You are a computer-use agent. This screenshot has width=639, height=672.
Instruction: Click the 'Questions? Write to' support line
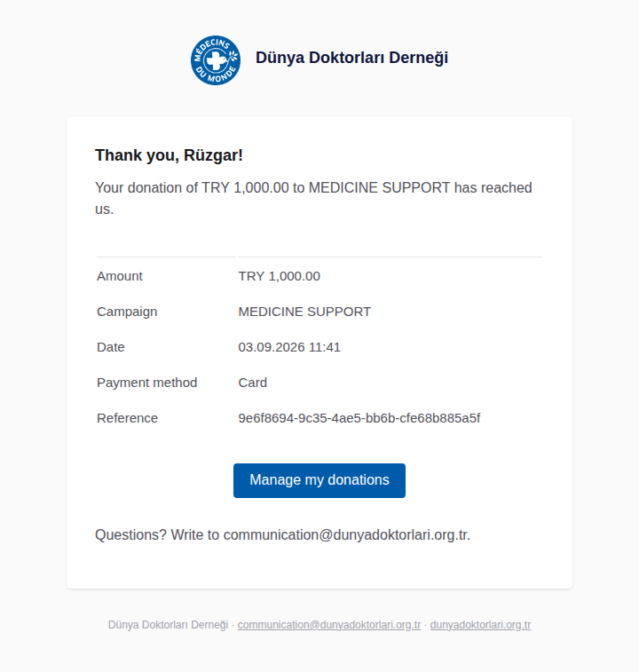pyautogui.click(x=282, y=535)
